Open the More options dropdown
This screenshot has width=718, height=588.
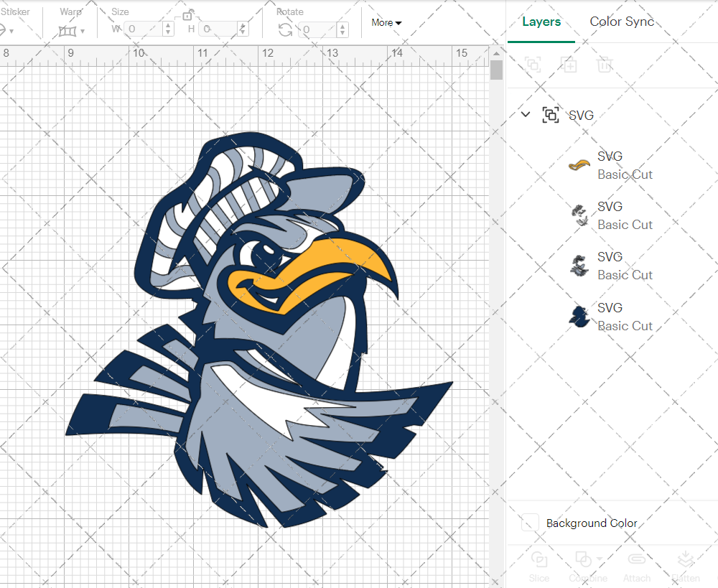(386, 22)
